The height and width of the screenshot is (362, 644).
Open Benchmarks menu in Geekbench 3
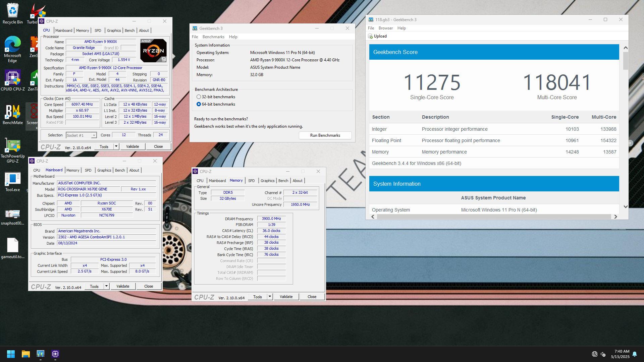[x=213, y=37]
